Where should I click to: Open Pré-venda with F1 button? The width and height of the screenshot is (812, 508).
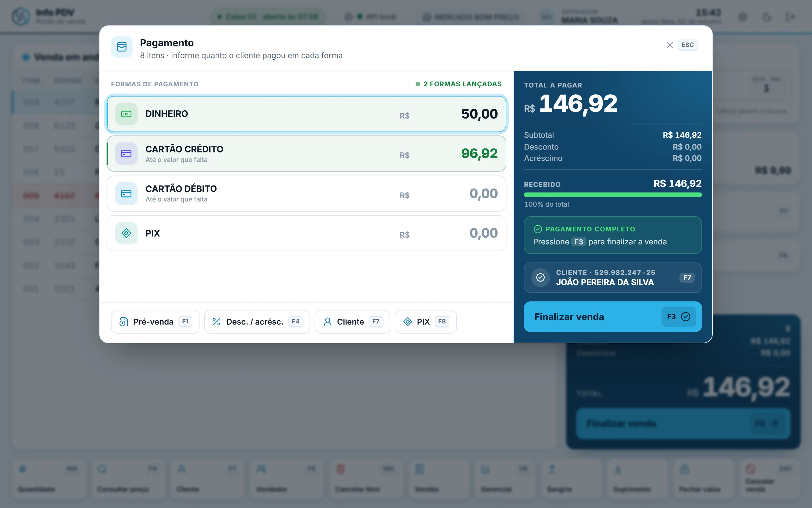point(155,321)
